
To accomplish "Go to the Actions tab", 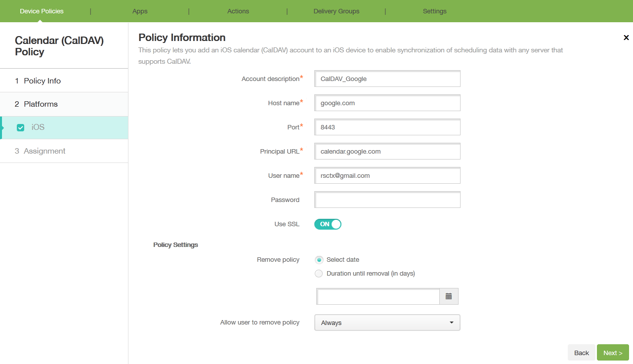I will (238, 11).
